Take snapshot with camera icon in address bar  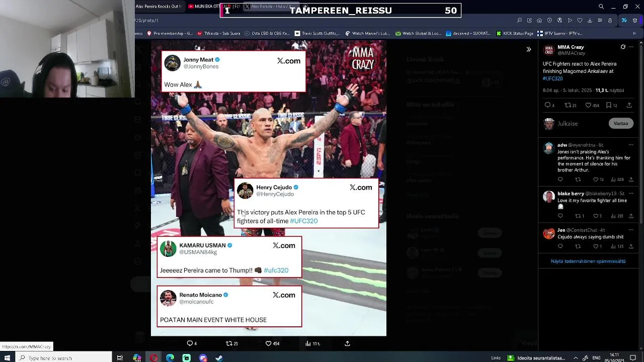pyautogui.click(x=539, y=21)
